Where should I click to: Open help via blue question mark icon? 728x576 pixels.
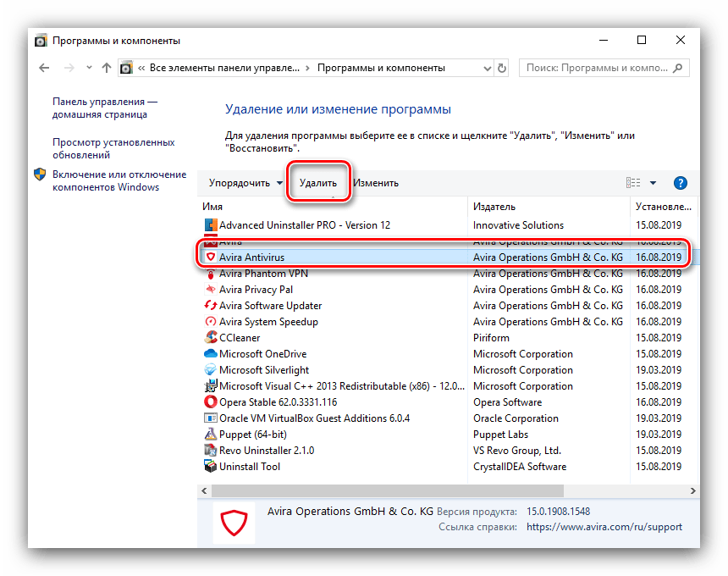click(680, 183)
